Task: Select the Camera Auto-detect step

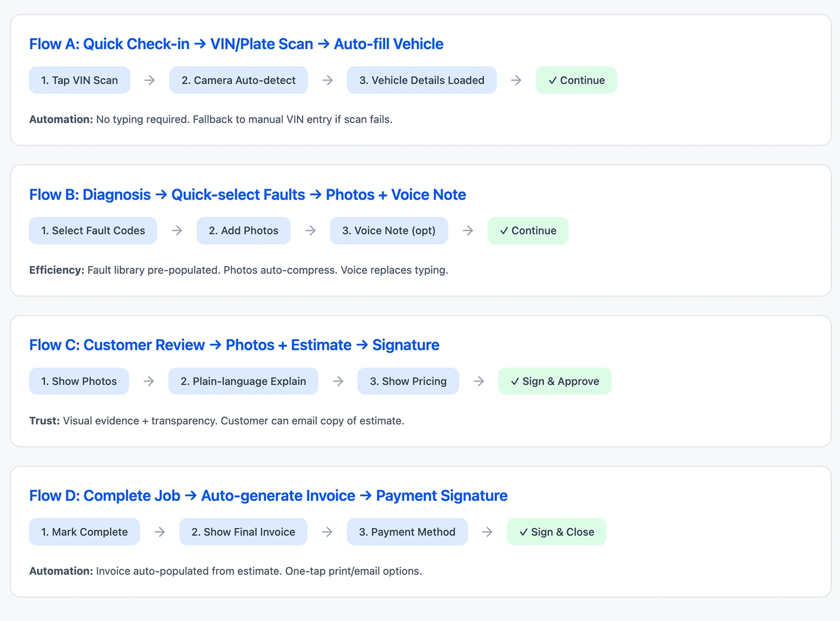Action: point(238,80)
